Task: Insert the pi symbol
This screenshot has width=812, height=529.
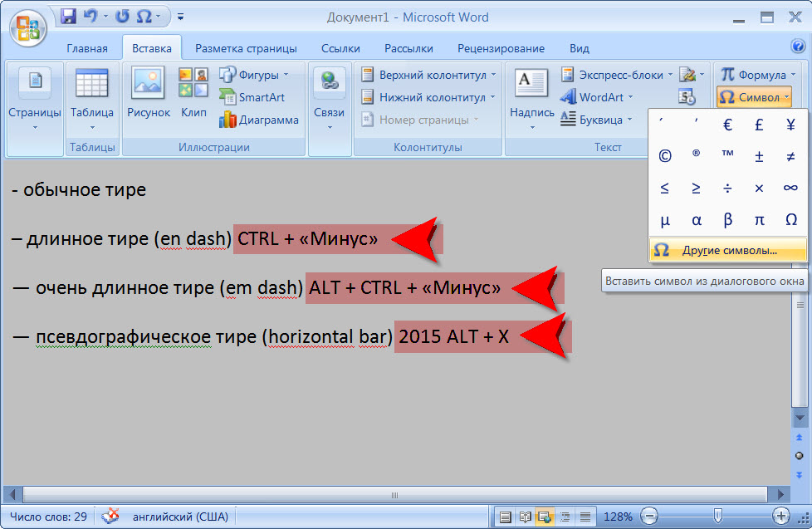Action: pos(759,220)
